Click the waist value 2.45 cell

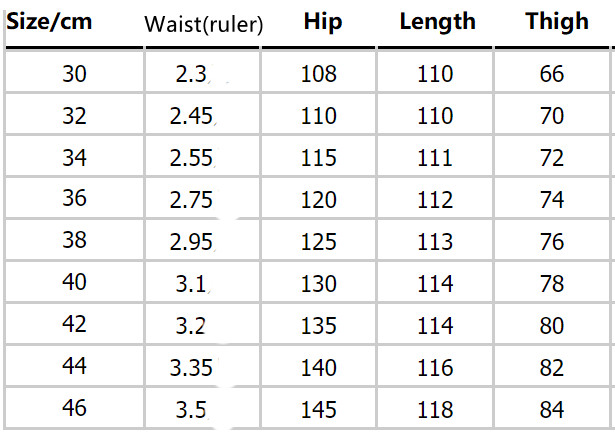click(x=192, y=116)
